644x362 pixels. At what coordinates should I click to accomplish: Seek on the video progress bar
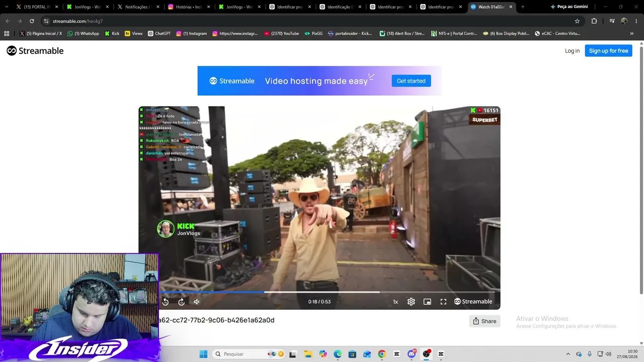tap(327, 292)
